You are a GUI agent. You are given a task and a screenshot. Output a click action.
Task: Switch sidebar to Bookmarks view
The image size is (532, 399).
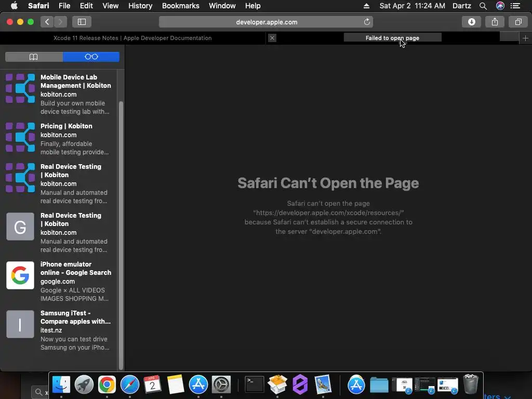coord(34,57)
